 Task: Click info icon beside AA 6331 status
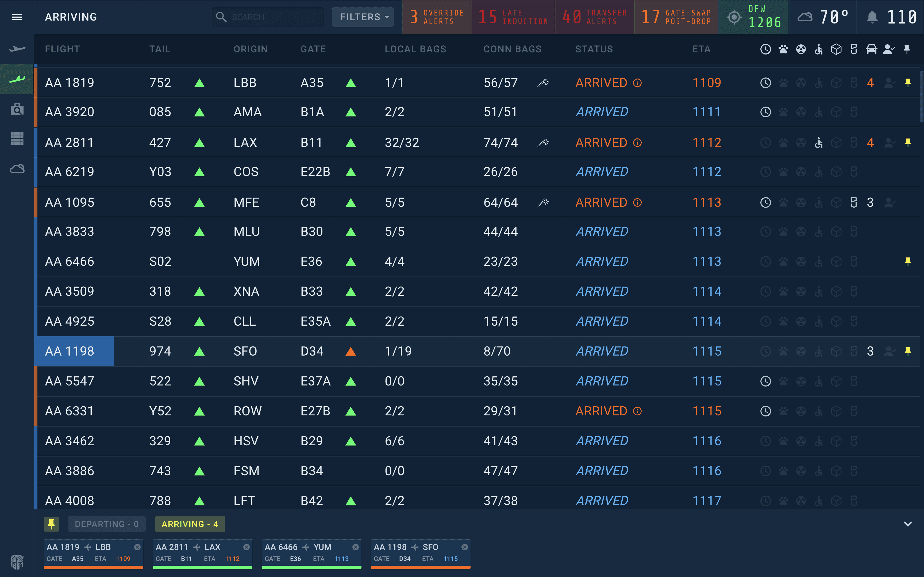[637, 411]
